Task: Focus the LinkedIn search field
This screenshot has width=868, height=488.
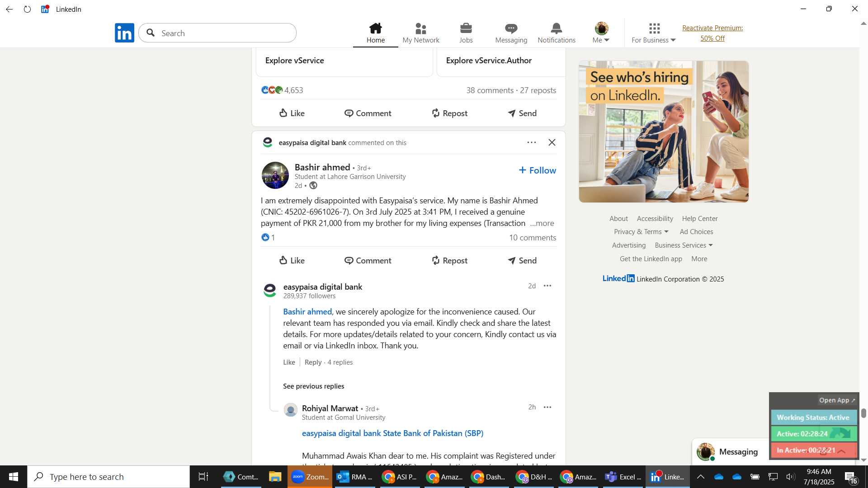Action: (x=217, y=33)
